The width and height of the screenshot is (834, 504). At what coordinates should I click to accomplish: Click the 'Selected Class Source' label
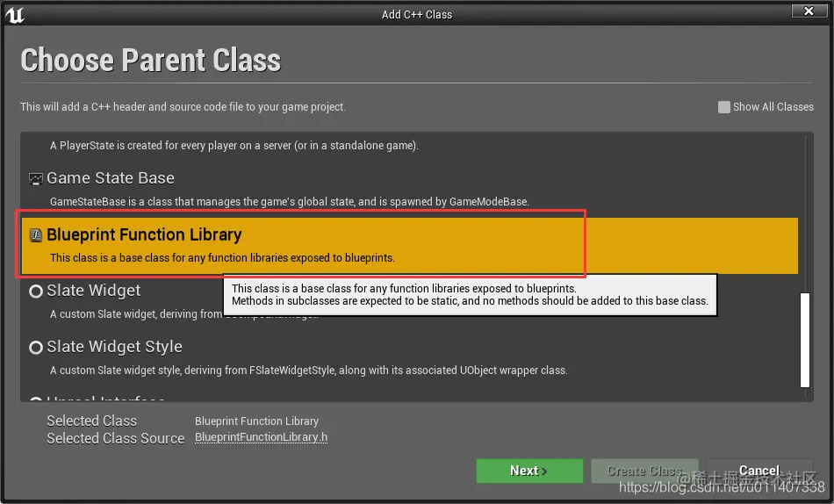pos(115,438)
